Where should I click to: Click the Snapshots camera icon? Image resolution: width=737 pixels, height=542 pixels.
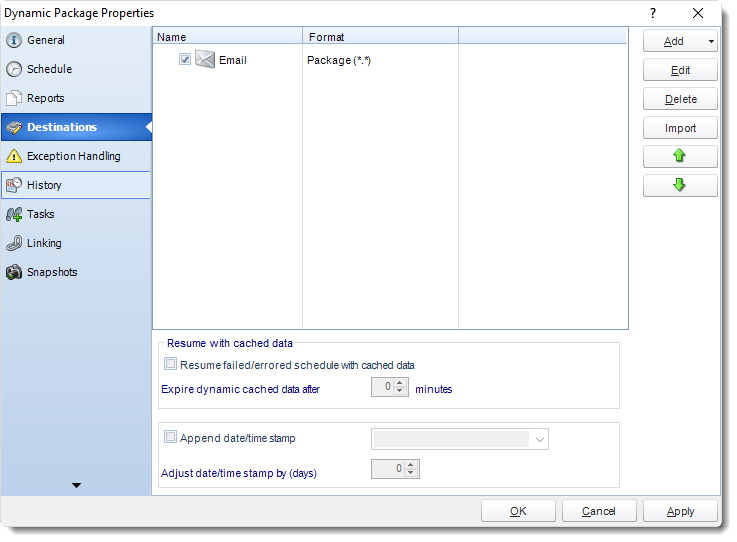click(14, 272)
